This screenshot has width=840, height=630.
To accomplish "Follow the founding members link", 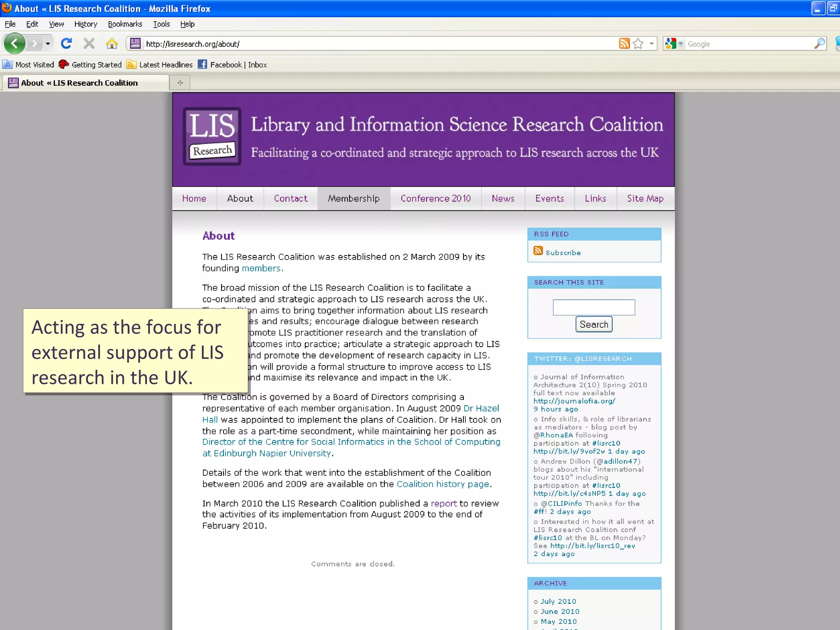I will (x=261, y=268).
